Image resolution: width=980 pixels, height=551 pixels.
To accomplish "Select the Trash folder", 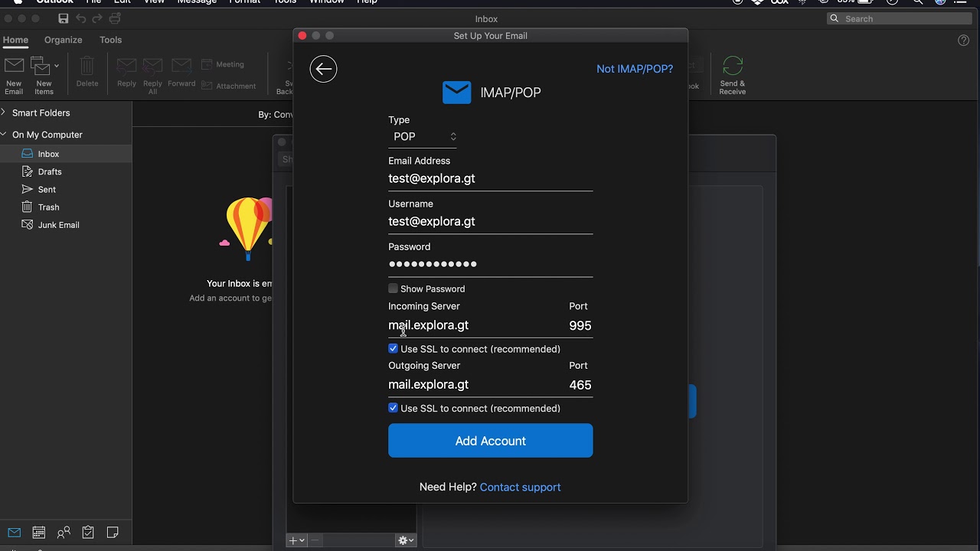I will 66,207.
